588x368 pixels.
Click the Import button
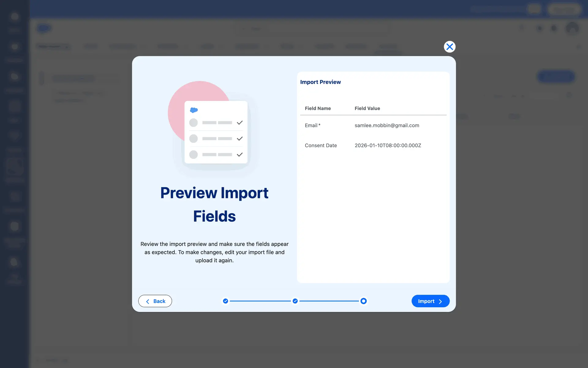coord(430,301)
